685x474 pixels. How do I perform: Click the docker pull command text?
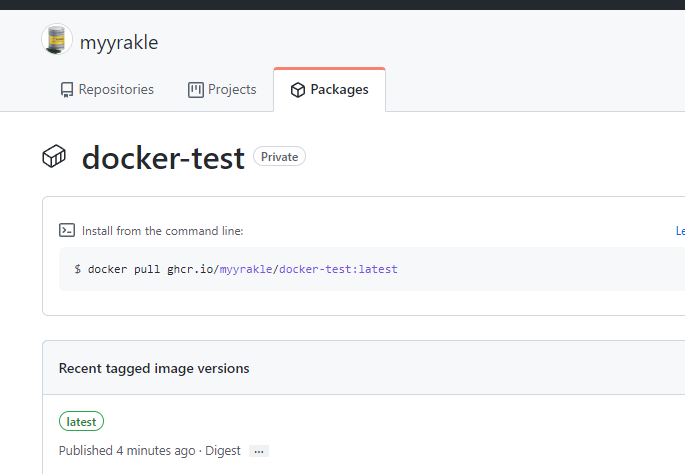pyautogui.click(x=236, y=270)
